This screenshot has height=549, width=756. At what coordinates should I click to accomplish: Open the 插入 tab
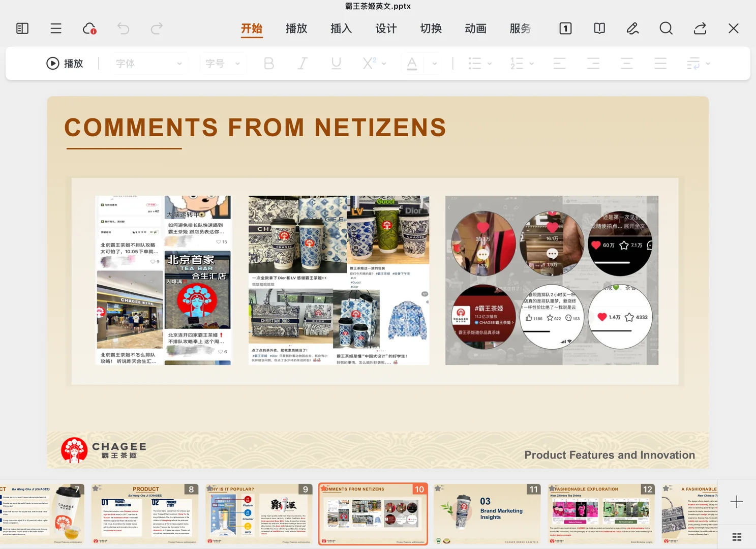341,28
